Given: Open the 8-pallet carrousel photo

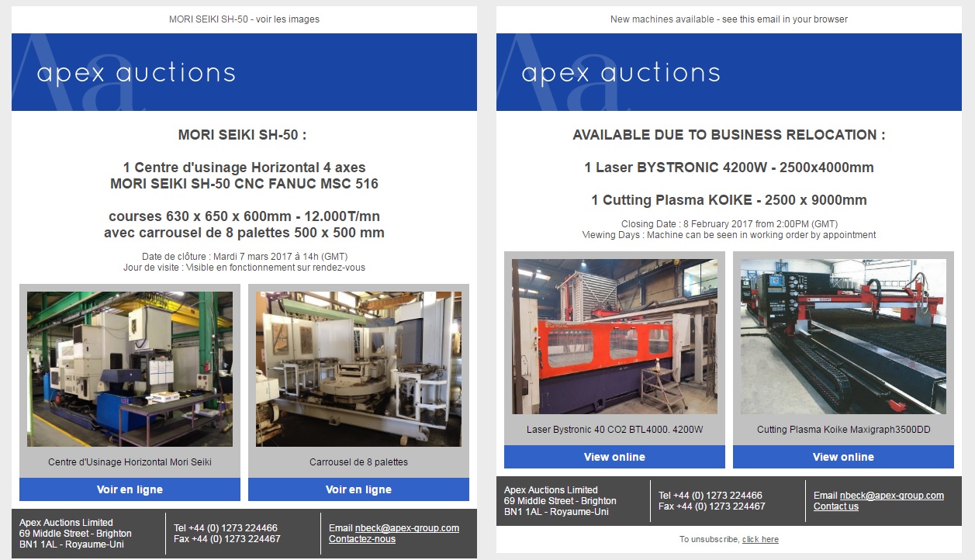Looking at the screenshot, I should 358,369.
